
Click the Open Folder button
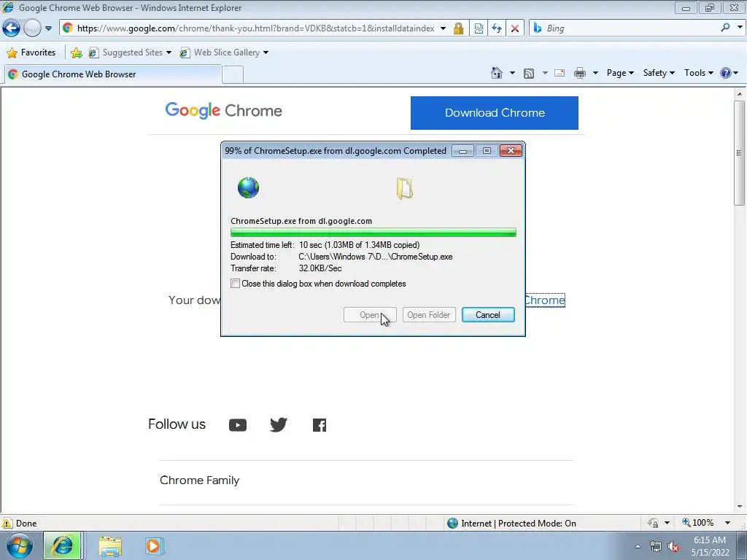click(429, 315)
